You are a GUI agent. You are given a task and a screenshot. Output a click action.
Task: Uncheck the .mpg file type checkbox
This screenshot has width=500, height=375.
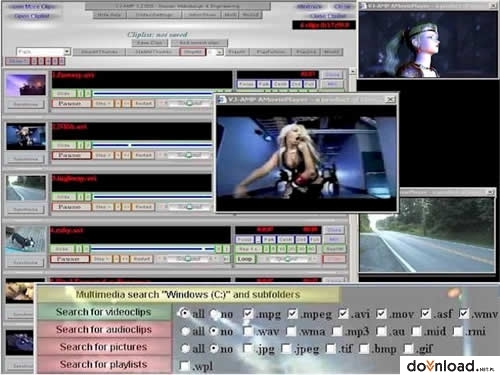point(248,314)
